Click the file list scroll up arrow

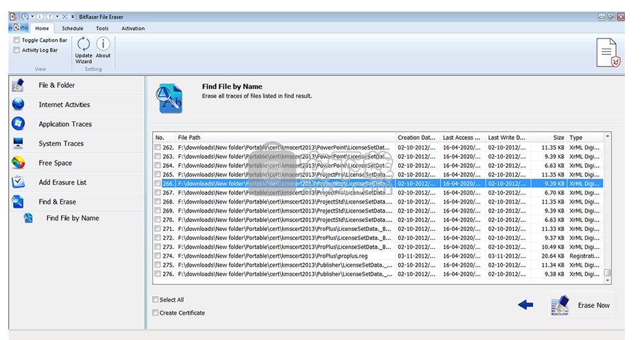[608, 136]
